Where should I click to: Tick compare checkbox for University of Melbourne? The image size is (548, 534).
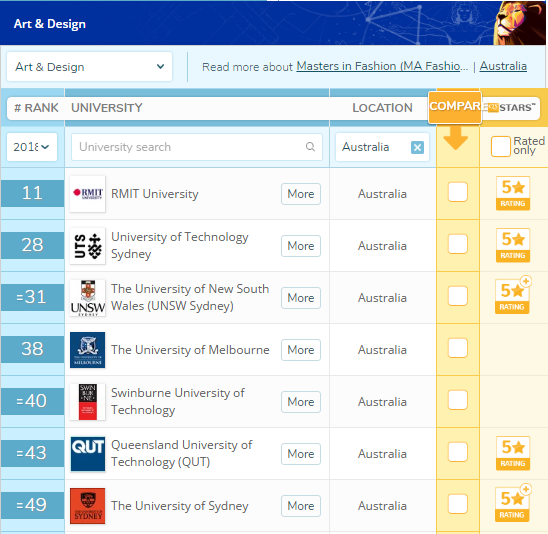click(x=457, y=348)
